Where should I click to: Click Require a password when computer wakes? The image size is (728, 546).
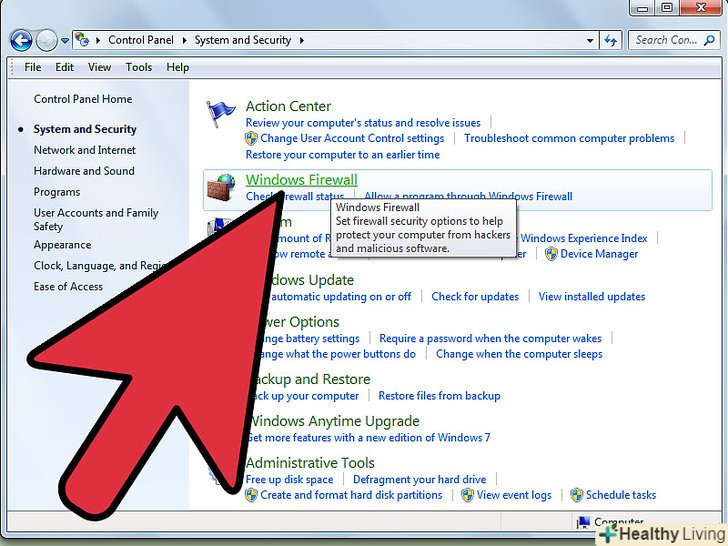490,338
